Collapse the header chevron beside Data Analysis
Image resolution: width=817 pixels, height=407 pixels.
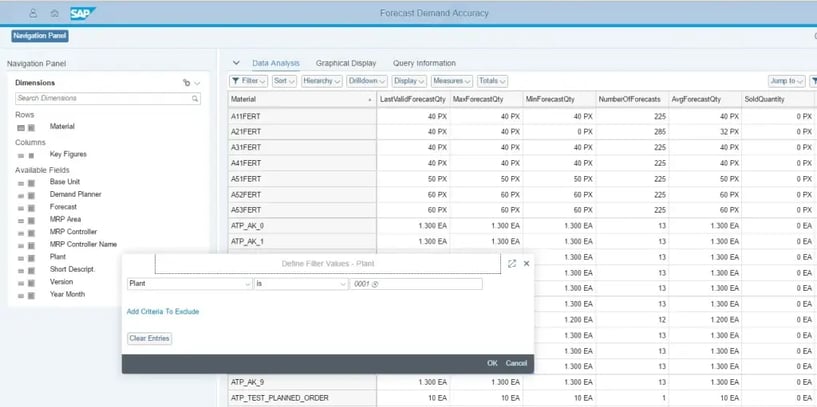[236, 63]
